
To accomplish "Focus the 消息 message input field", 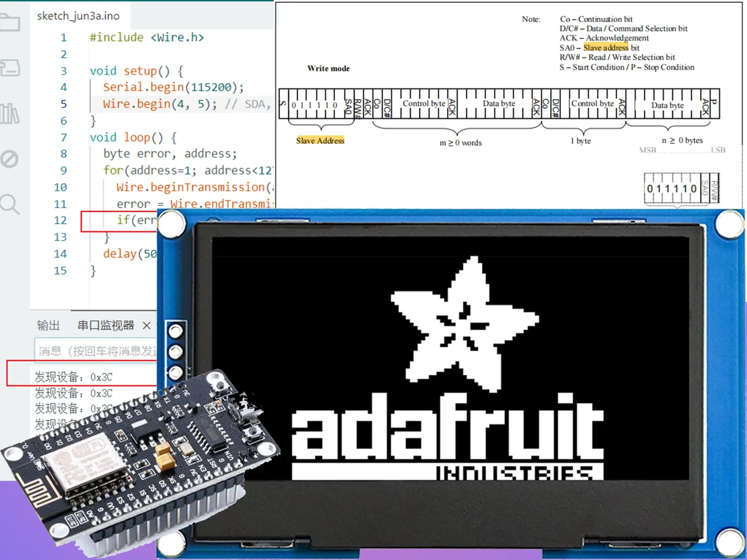I will coord(96,350).
